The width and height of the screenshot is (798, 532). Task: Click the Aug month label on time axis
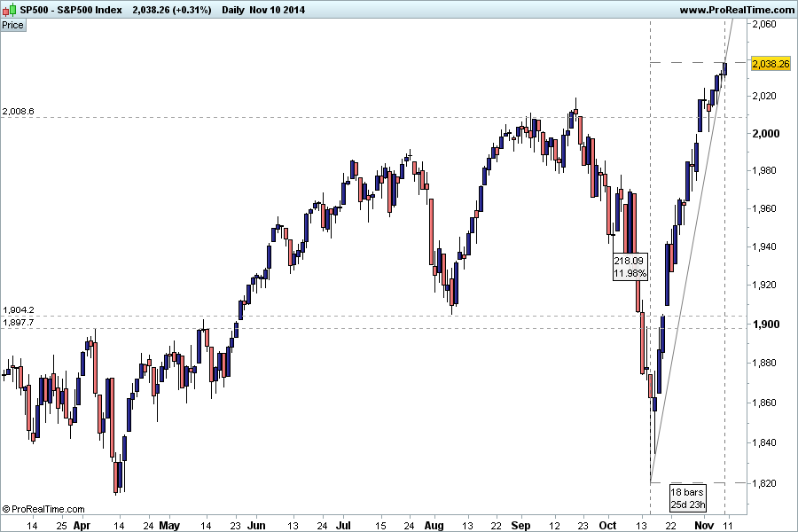pyautogui.click(x=434, y=526)
